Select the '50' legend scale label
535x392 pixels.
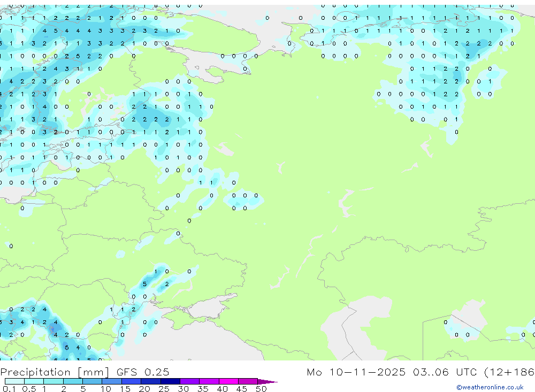tap(261, 389)
